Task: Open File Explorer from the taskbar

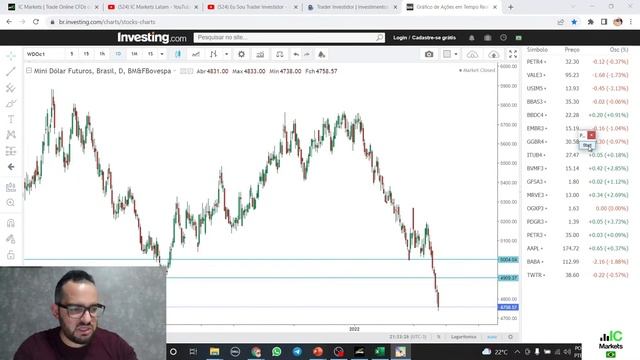Action: (214, 351)
